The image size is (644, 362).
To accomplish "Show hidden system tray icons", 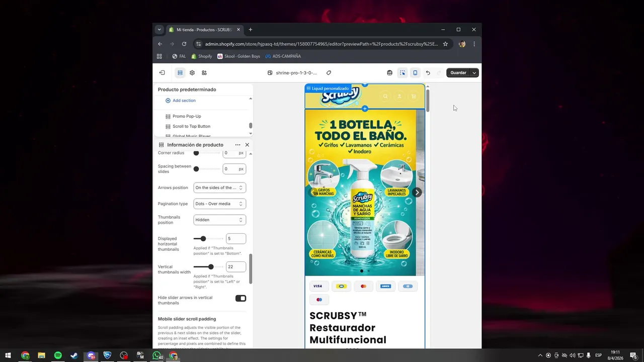I will click(540, 355).
